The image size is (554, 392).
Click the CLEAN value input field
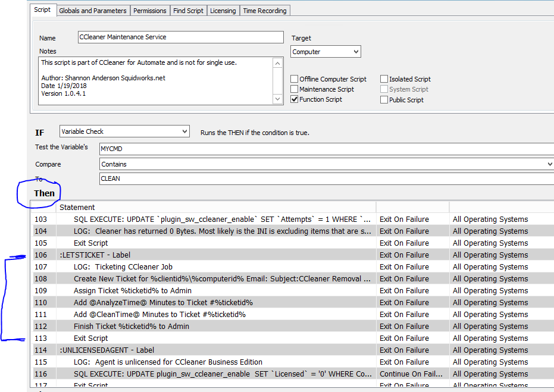point(327,178)
